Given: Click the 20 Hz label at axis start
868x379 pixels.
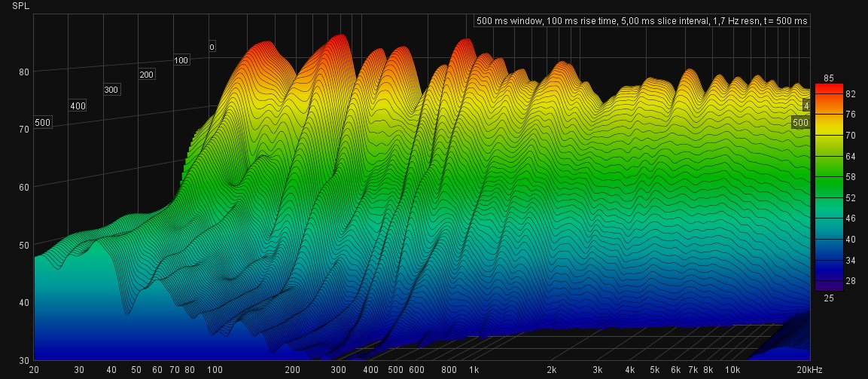Looking at the screenshot, I should [34, 370].
